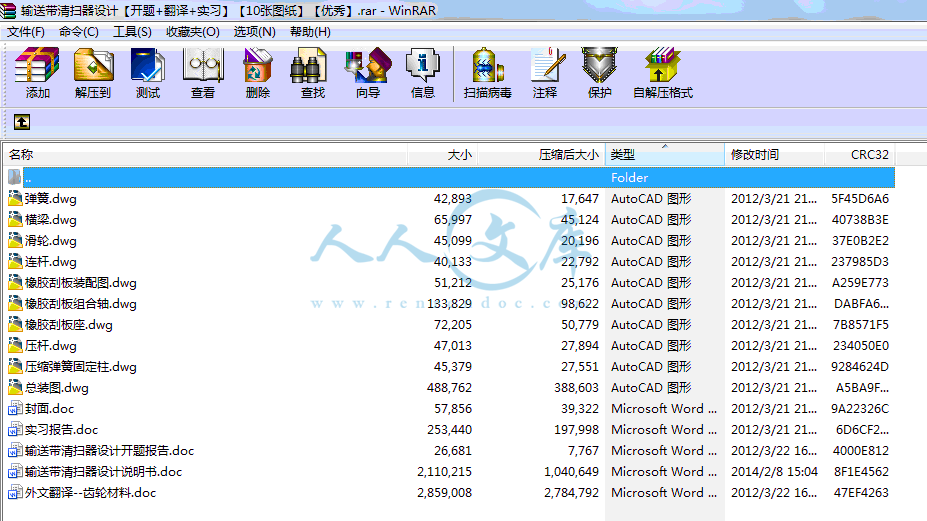This screenshot has height=521, width=927.
Task: Click the icon of 压杆.dwg
Action: click(15, 345)
